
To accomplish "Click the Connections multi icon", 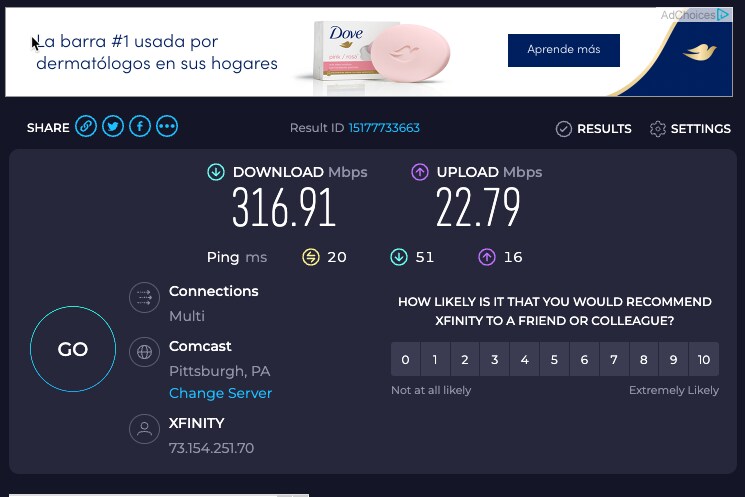I will click(144, 298).
